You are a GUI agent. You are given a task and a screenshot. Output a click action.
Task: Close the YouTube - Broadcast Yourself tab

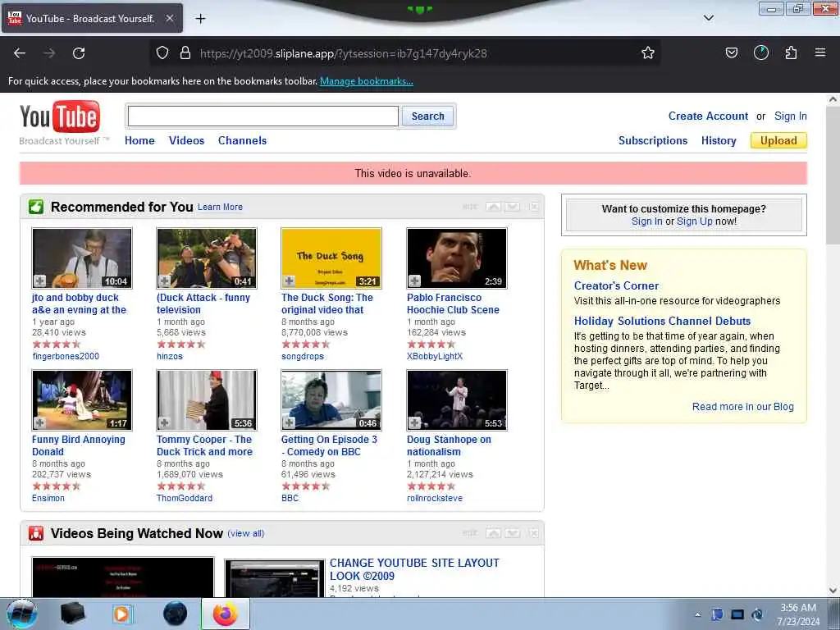(x=169, y=18)
